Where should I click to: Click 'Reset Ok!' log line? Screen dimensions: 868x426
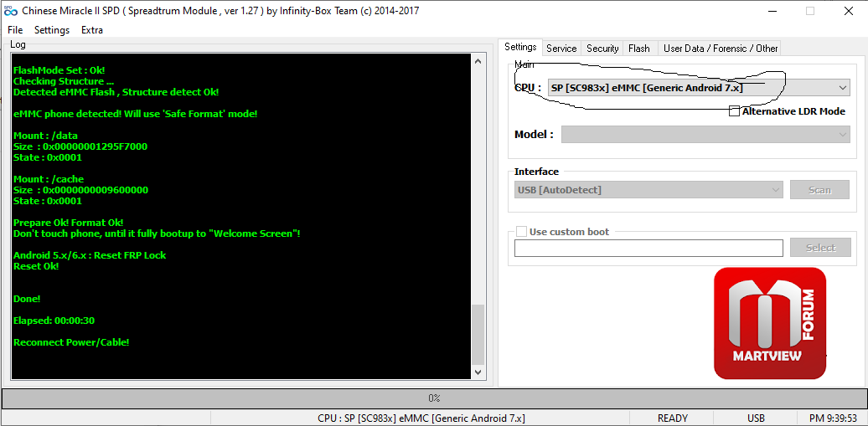(36, 266)
